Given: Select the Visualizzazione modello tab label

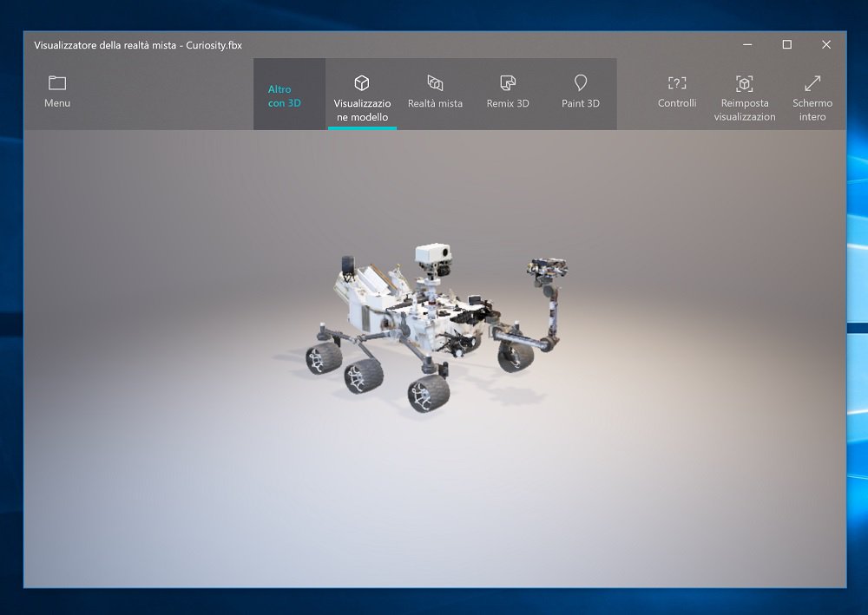Looking at the screenshot, I should (362, 109).
